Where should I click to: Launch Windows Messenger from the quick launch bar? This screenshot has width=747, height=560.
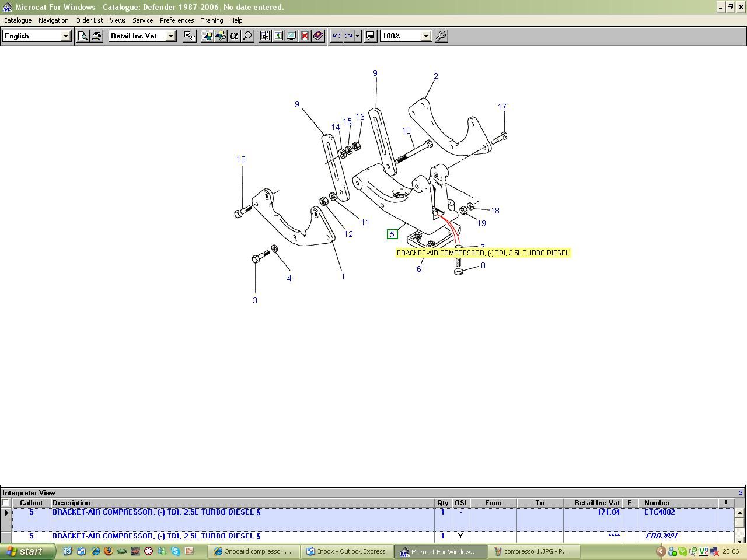click(162, 551)
